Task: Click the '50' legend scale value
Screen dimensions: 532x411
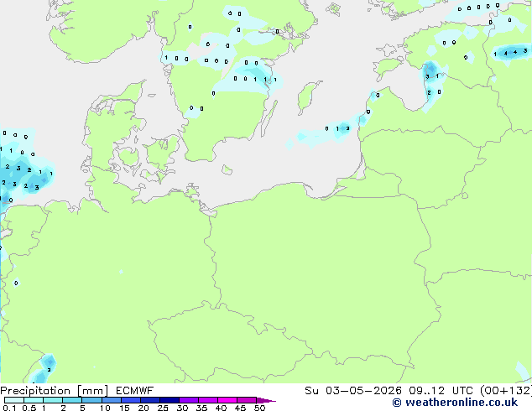Action: click(259, 408)
